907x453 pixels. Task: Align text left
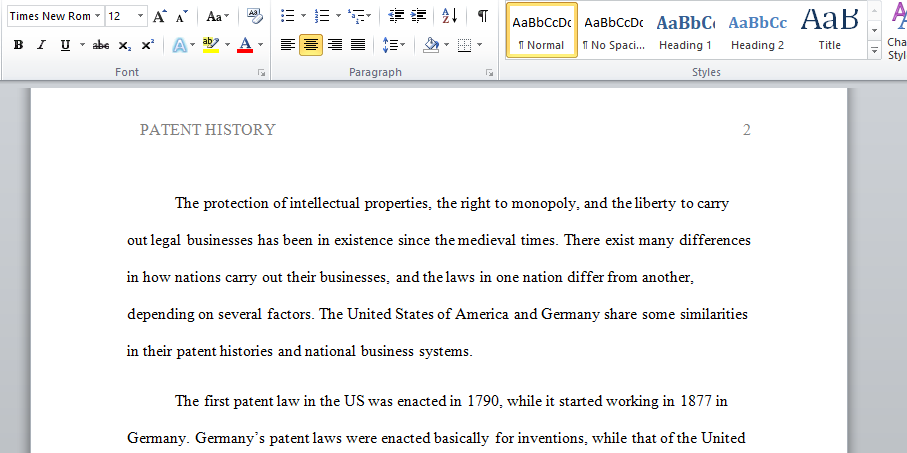click(287, 45)
